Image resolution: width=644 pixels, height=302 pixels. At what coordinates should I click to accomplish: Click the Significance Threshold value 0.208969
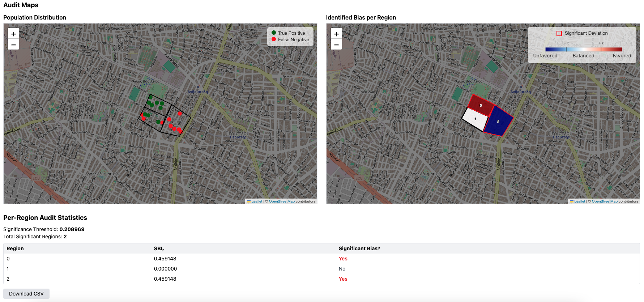coord(72,229)
